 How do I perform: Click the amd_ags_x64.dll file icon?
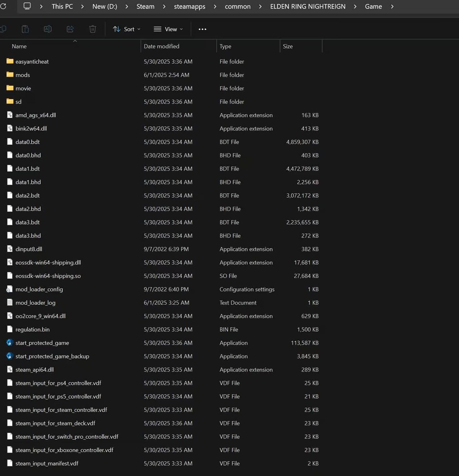click(x=10, y=115)
